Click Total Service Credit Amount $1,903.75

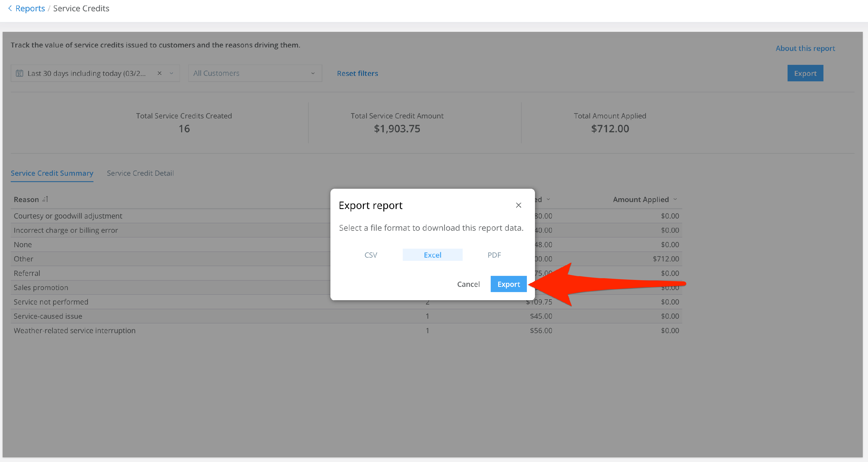point(397,129)
